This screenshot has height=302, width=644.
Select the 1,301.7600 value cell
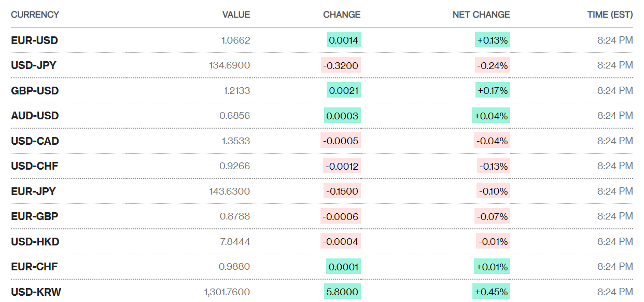click(227, 292)
